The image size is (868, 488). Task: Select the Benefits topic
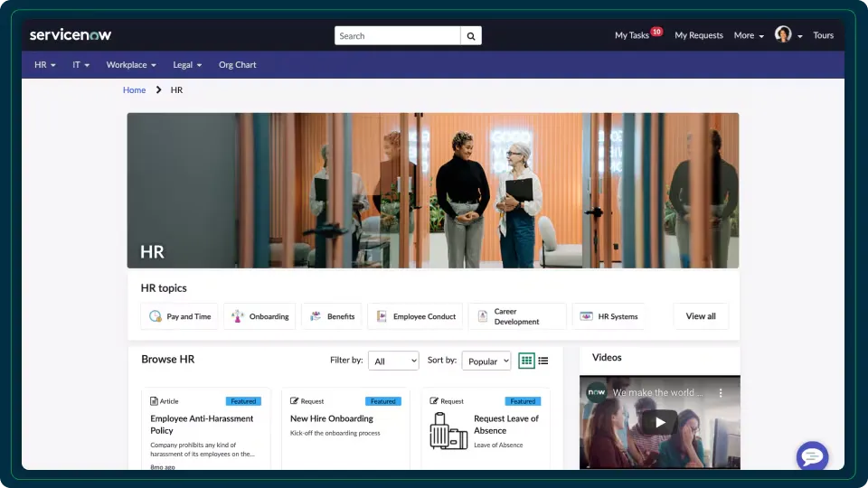coord(332,316)
